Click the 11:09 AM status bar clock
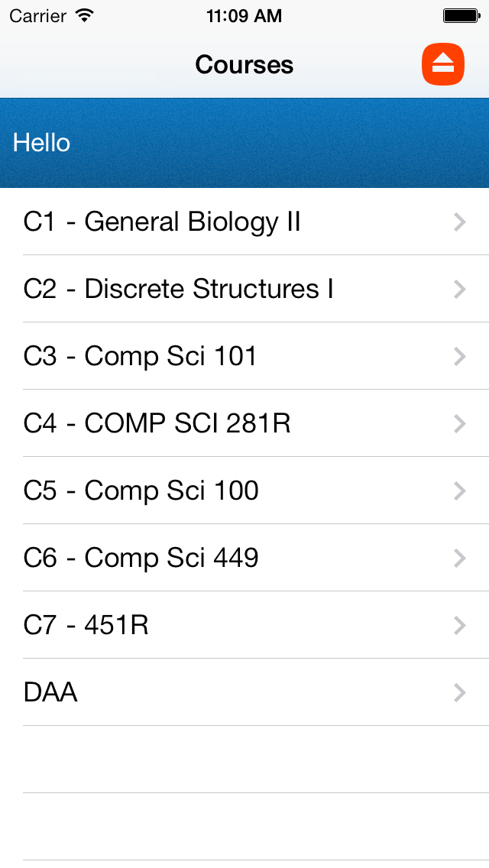Viewport: 489px width, 868px height. pyautogui.click(x=244, y=15)
